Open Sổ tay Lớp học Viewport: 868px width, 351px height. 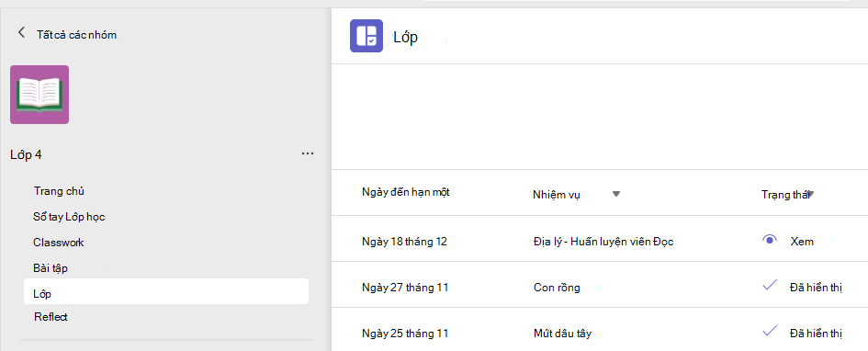pos(69,217)
